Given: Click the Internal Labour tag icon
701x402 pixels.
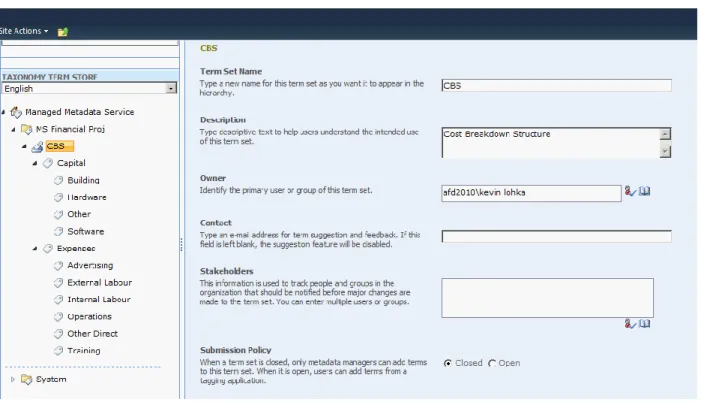Looking at the screenshot, I should (59, 300).
